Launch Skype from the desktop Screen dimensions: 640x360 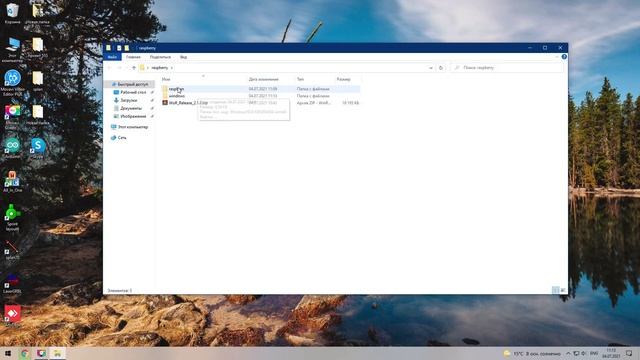(x=38, y=148)
